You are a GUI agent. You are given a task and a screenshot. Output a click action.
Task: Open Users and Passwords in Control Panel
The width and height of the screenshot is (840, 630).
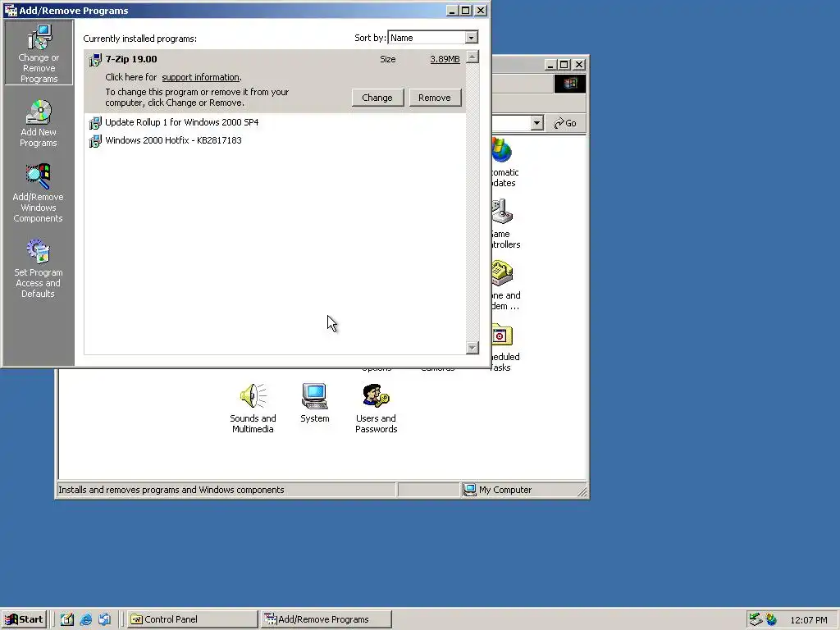376,409
